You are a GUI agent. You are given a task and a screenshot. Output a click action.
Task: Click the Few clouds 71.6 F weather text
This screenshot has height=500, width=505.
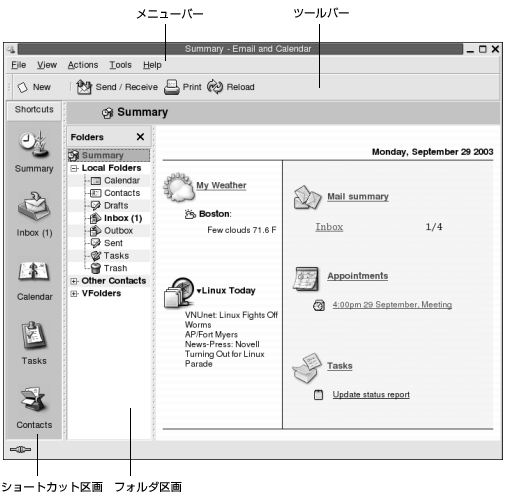(242, 230)
